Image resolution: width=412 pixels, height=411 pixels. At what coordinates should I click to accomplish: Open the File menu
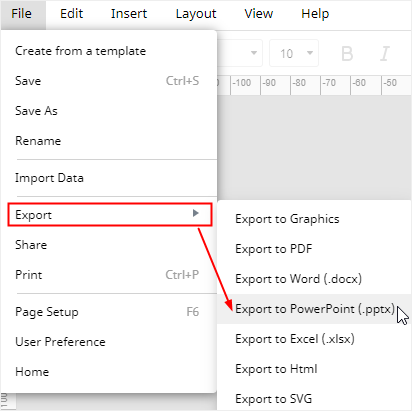(22, 14)
